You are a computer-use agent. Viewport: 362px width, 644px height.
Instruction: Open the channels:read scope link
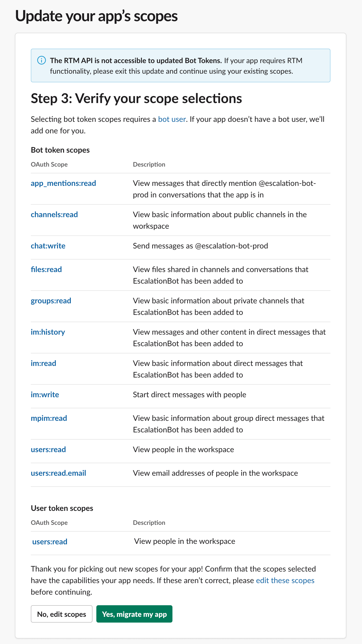(54, 215)
